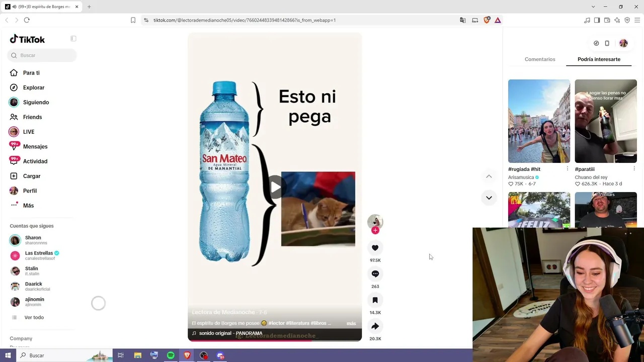Open the Explorar page

(34, 87)
